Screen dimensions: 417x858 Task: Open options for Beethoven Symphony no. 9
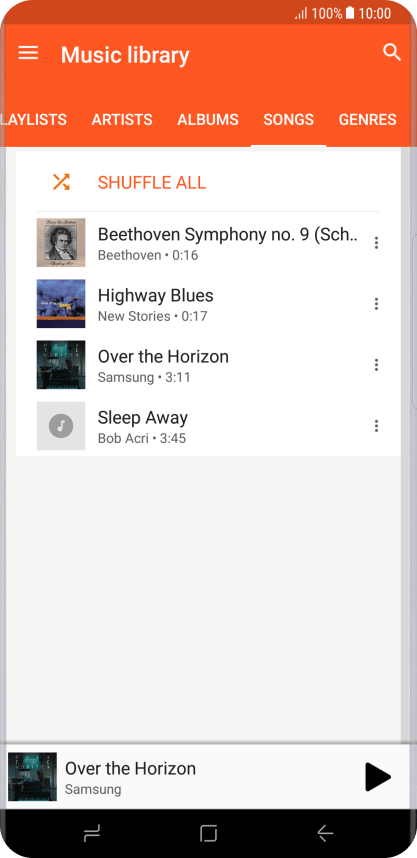pos(376,243)
